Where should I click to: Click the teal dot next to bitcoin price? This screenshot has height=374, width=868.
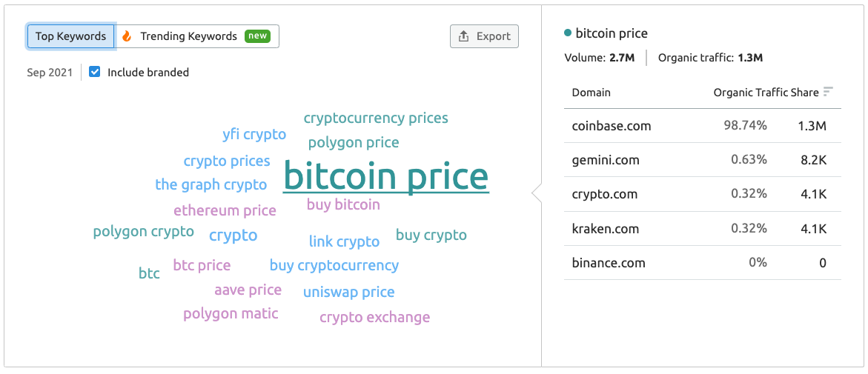pyautogui.click(x=567, y=33)
